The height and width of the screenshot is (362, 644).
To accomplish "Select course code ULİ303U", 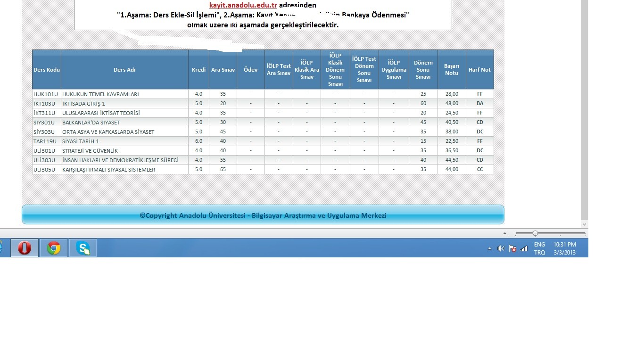I will click(x=44, y=160).
